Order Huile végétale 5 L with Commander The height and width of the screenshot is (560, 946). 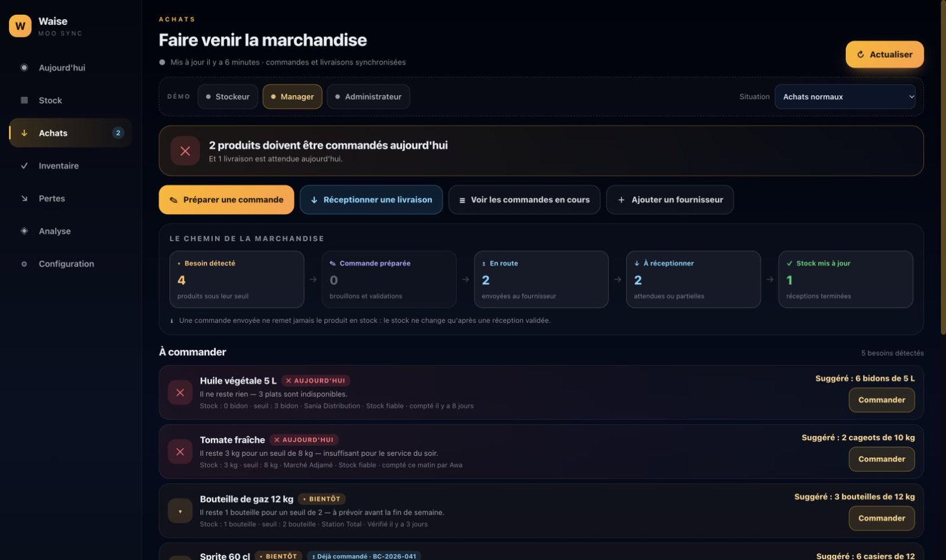click(x=882, y=400)
